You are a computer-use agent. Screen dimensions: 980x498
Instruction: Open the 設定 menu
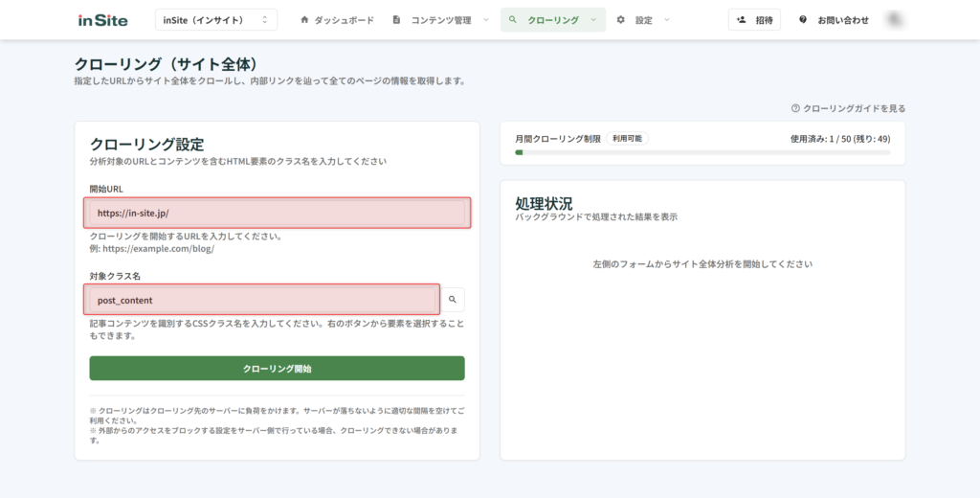coord(643,20)
